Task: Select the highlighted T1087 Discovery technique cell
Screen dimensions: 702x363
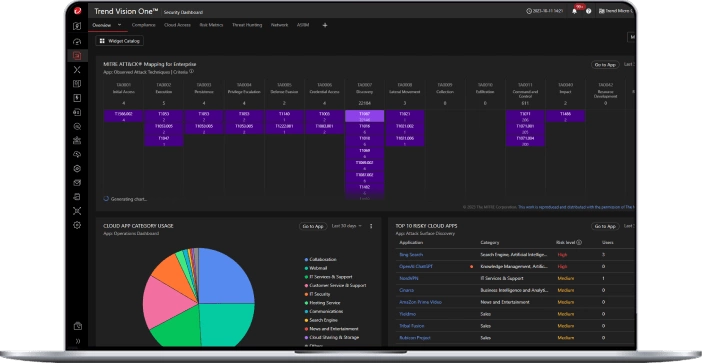Action: (x=364, y=116)
